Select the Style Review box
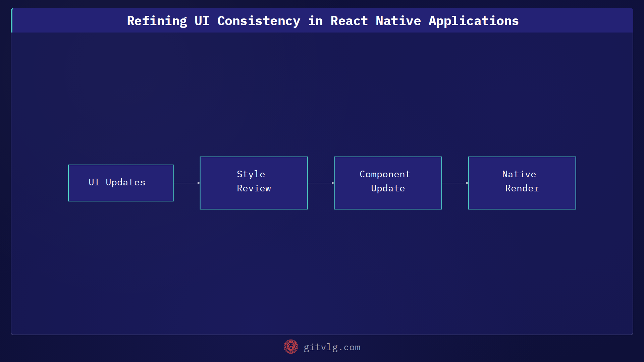 click(x=254, y=183)
